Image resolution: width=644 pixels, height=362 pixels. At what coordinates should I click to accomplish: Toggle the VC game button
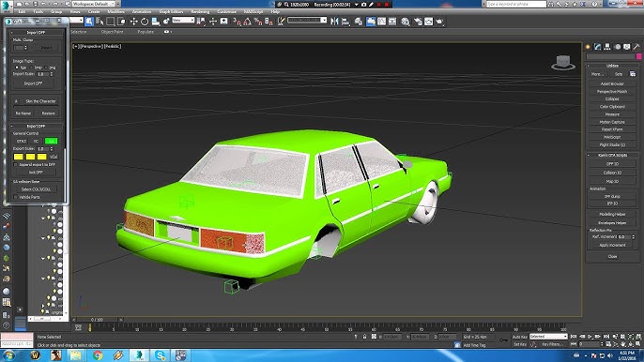[36, 141]
